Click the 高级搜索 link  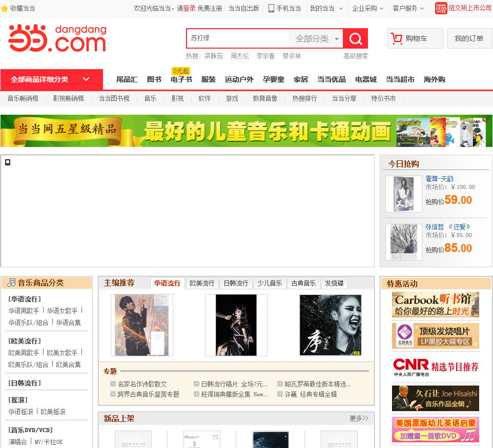pos(356,56)
